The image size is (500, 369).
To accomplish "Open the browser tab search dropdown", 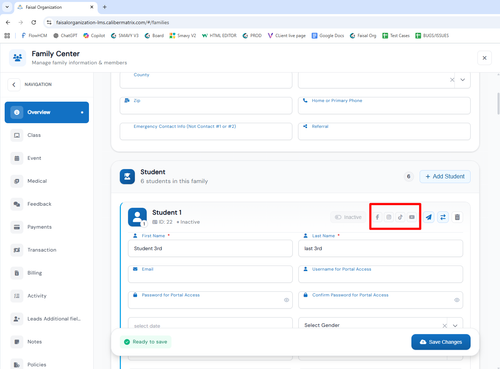I will [x=7, y=7].
